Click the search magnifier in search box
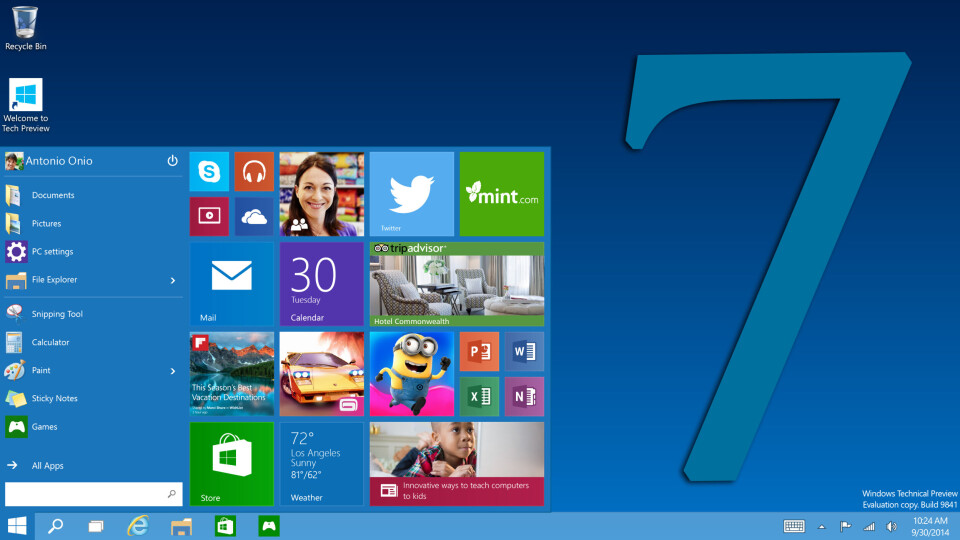The width and height of the screenshot is (960, 540). pos(171,493)
